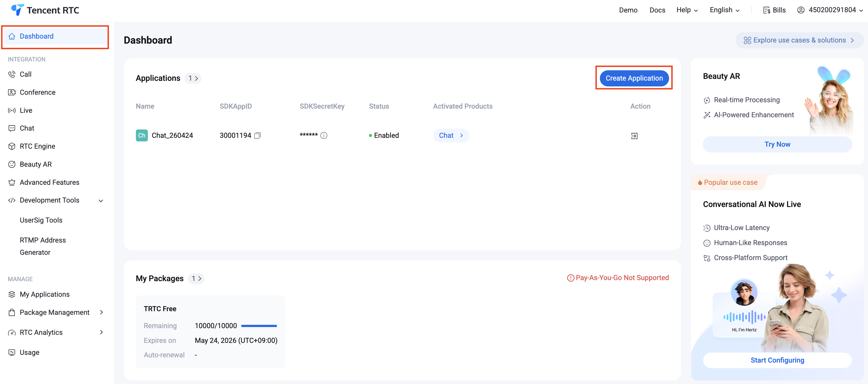Viewport: 868px width, 384px height.
Task: Click the Development Tools code icon
Action: pos(12,200)
